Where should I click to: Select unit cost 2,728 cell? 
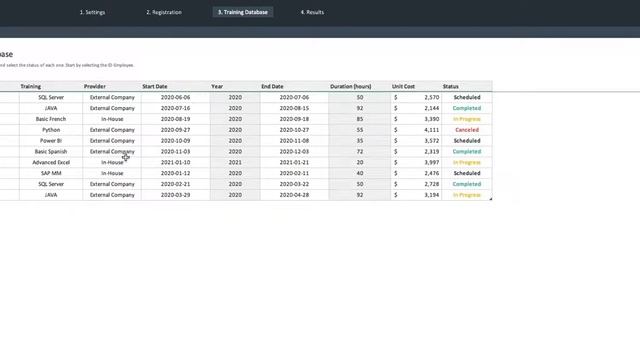click(x=416, y=184)
